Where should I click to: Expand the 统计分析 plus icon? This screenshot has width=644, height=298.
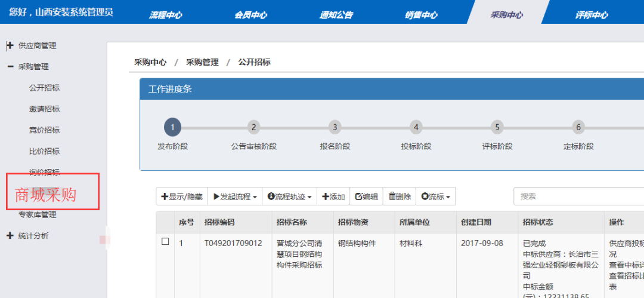point(10,236)
